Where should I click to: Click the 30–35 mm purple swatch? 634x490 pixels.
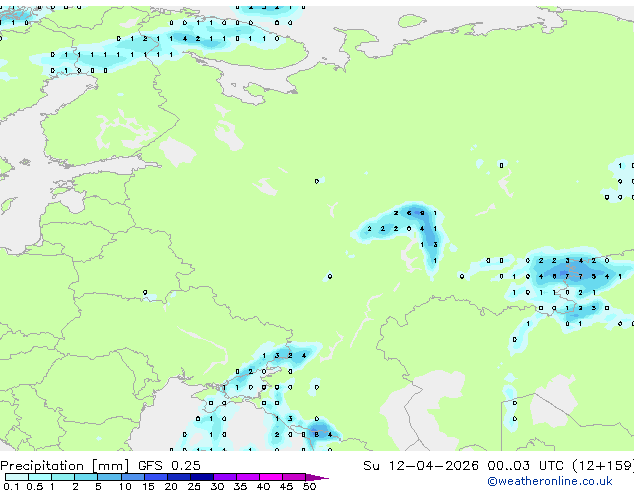click(225, 477)
